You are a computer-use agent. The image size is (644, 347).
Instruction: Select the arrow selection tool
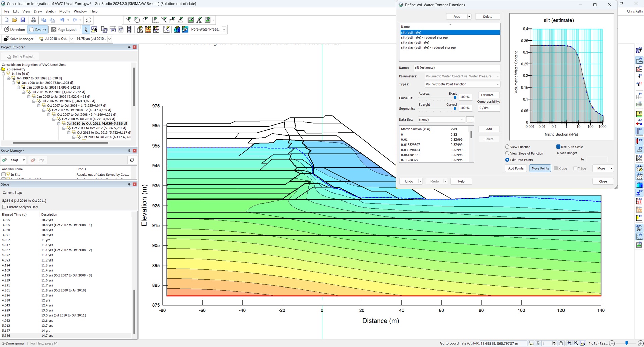(x=86, y=30)
